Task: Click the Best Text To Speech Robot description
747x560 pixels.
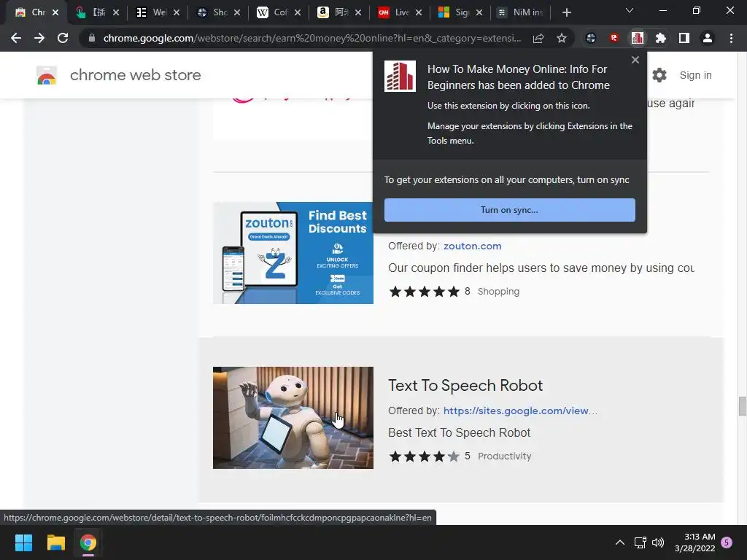Action: tap(460, 433)
